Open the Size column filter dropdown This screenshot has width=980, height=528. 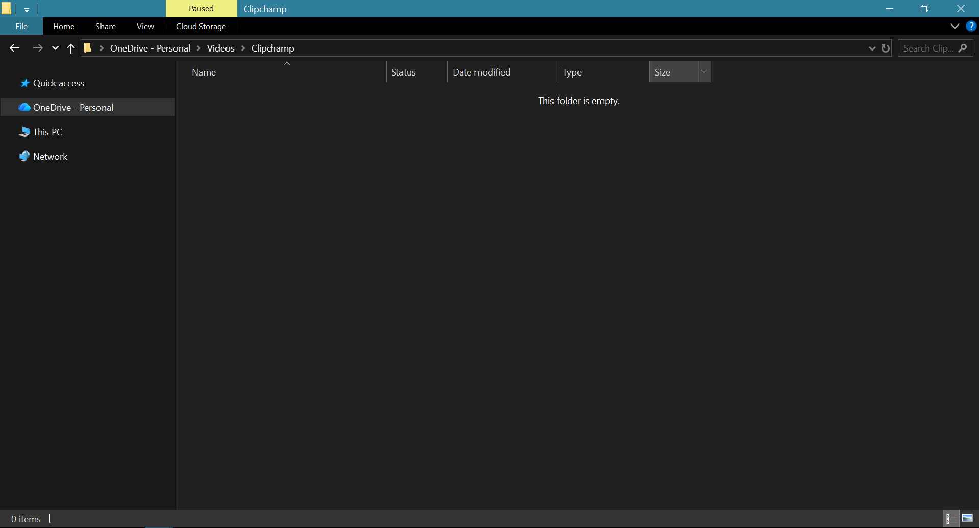[x=704, y=72]
